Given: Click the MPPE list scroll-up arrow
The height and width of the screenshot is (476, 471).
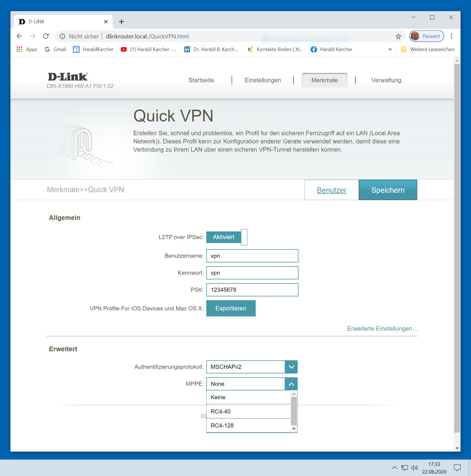Looking at the screenshot, I should (x=294, y=394).
